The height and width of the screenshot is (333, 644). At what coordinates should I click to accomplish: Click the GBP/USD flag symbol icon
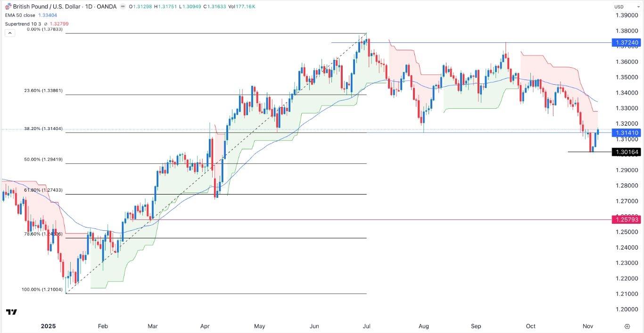coord(8,7)
